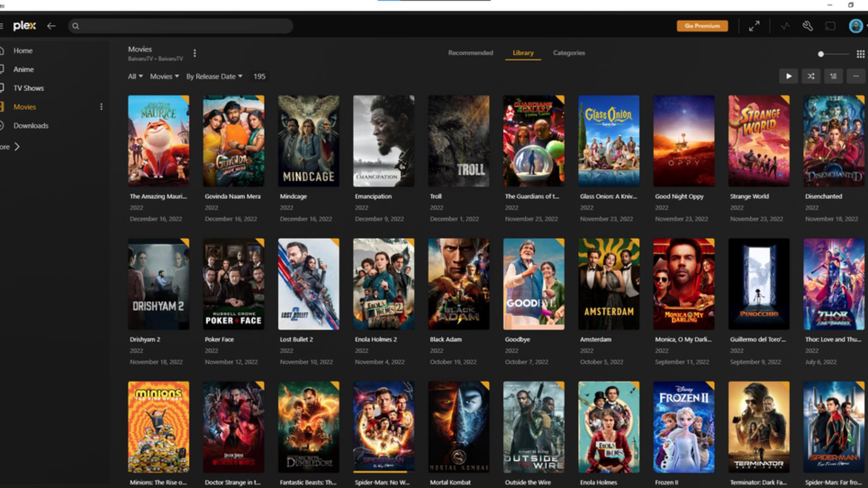Click the Cast to device icon
This screenshot has width=868, height=488.
[830, 26]
